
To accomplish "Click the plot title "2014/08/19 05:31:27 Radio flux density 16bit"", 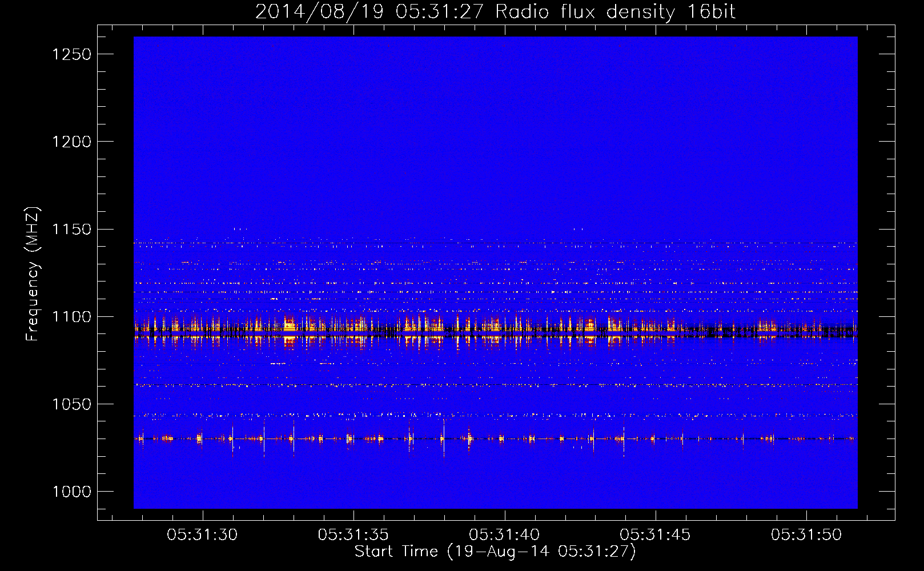I will click(495, 12).
